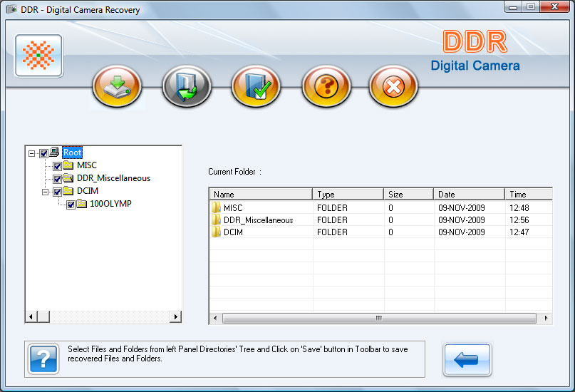Image resolution: width=575 pixels, height=392 pixels.
Task: Select the DDR_Miscellaneous row name in file list
Action: click(259, 220)
